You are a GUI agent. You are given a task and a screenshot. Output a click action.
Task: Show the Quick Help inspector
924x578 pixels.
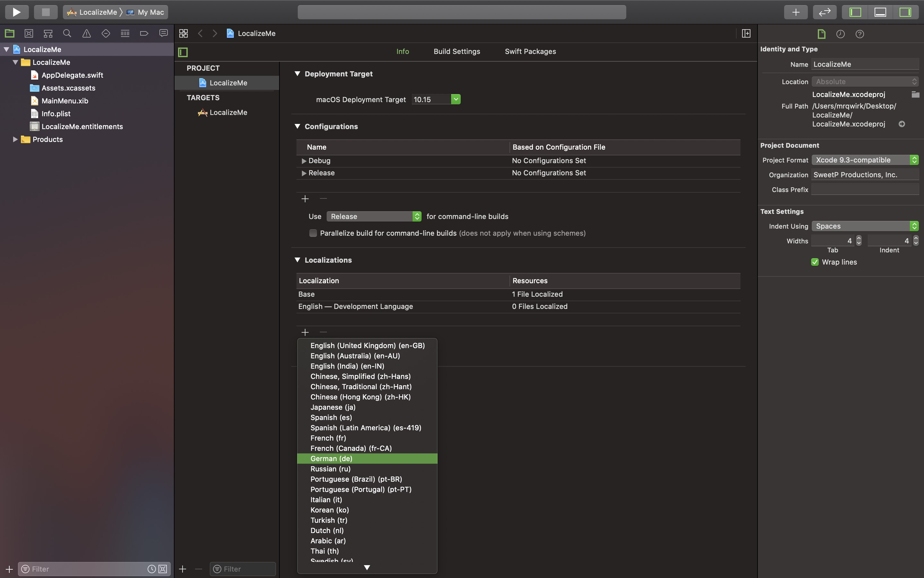tap(860, 34)
